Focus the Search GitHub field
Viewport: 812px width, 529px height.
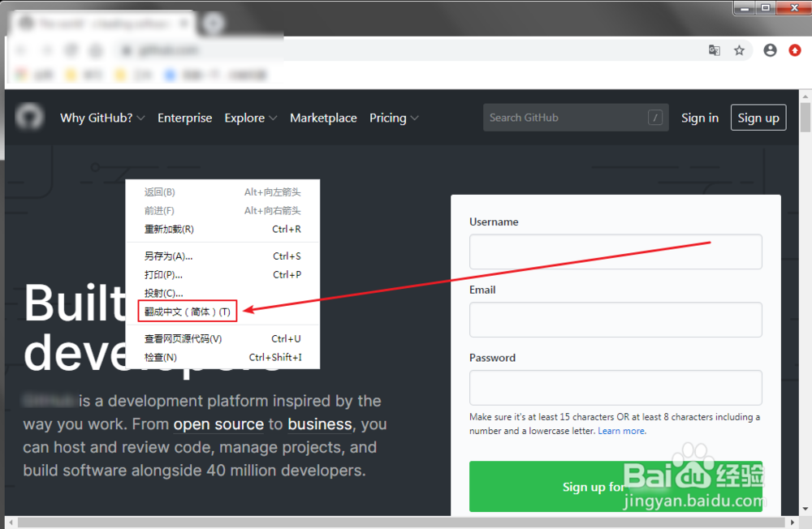pos(576,118)
